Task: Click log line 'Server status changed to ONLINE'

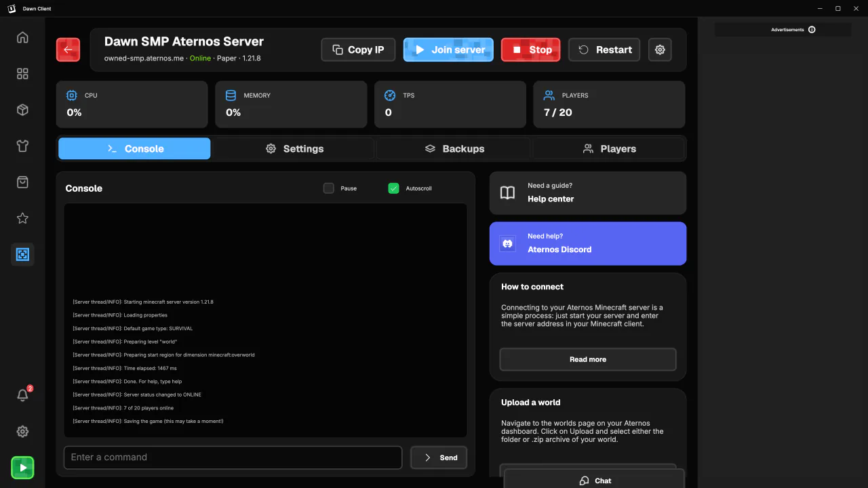Action: tap(137, 394)
